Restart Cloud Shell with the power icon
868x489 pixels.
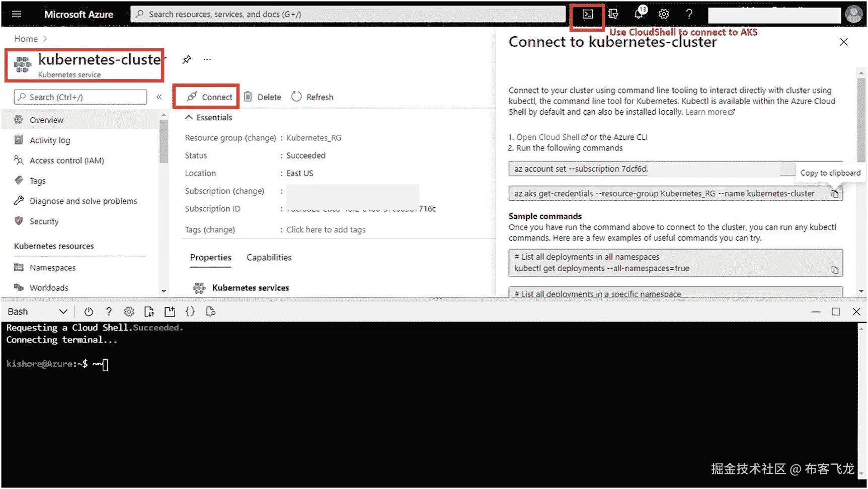click(x=89, y=312)
